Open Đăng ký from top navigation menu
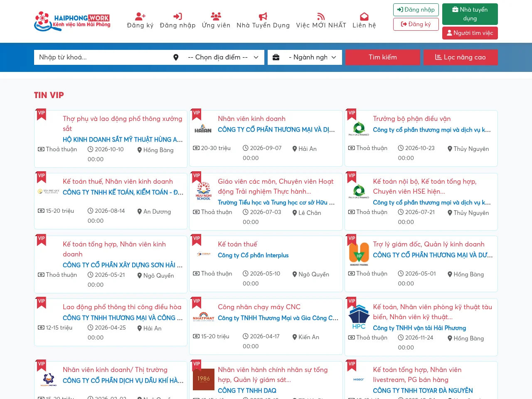Viewport: 532px width, 399px height. pyautogui.click(x=140, y=20)
